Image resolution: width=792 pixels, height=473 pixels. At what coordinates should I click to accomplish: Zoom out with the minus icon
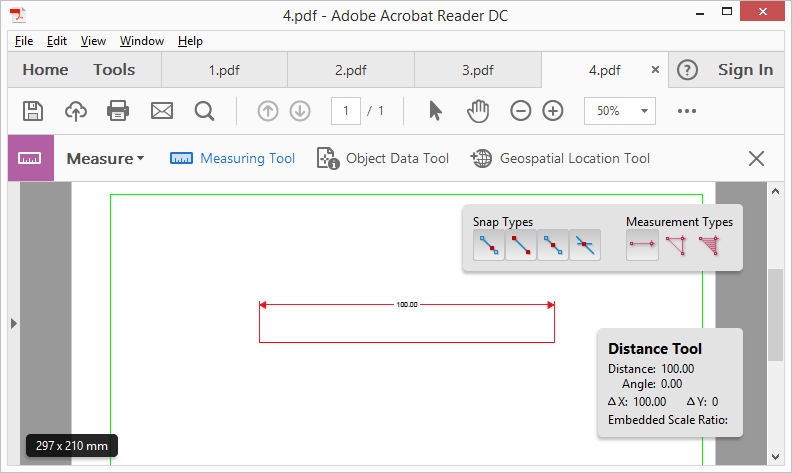[520, 111]
